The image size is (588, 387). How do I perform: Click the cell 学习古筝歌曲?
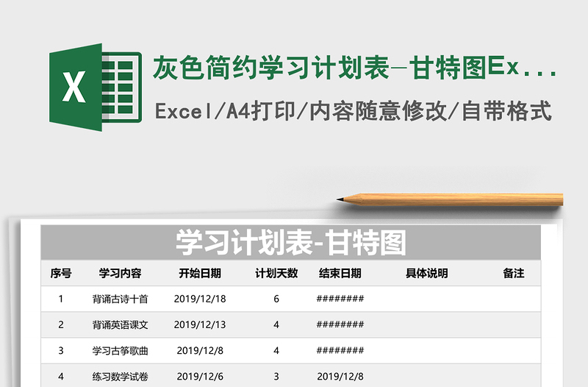120,350
